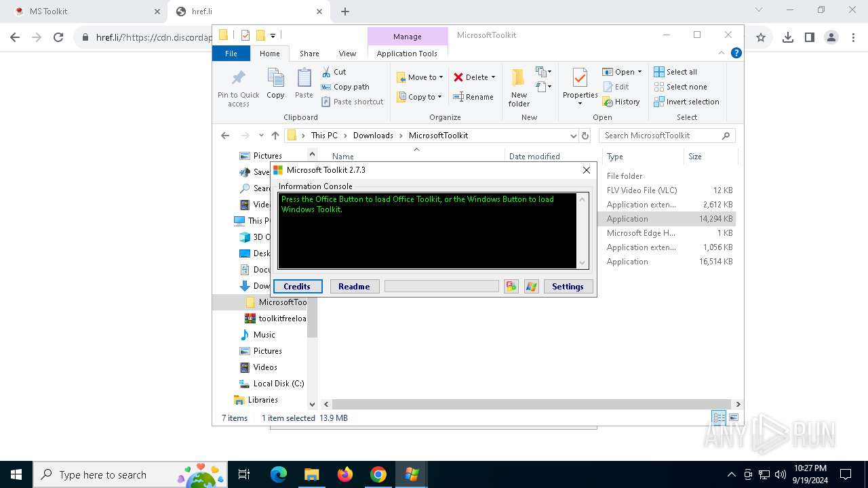868x488 pixels.
Task: Expand the address bar history dropdown
Action: [x=574, y=136]
